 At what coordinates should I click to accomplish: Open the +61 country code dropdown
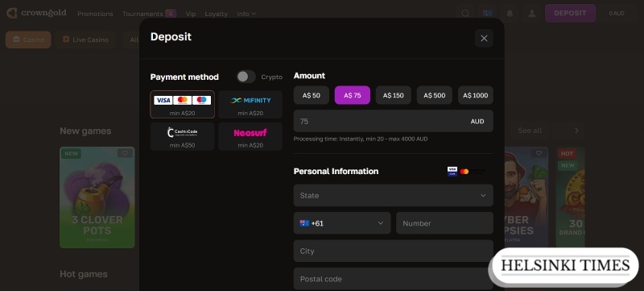(x=342, y=223)
